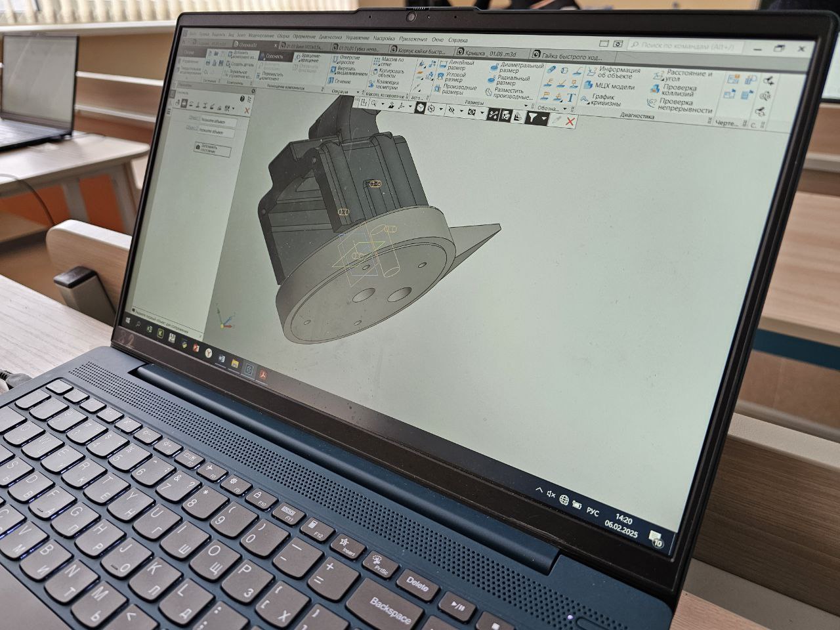
Task: Open the Настройка menu
Action: click(x=385, y=39)
